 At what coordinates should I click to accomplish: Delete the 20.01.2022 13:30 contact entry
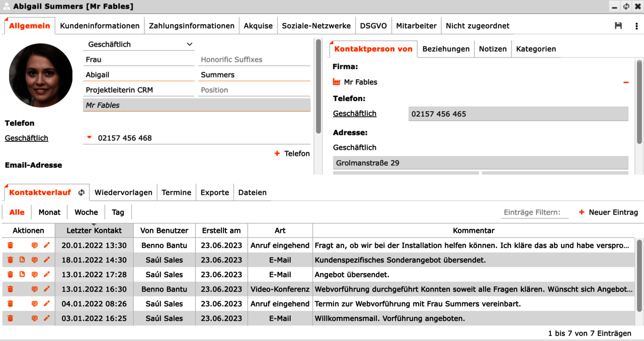click(x=10, y=245)
